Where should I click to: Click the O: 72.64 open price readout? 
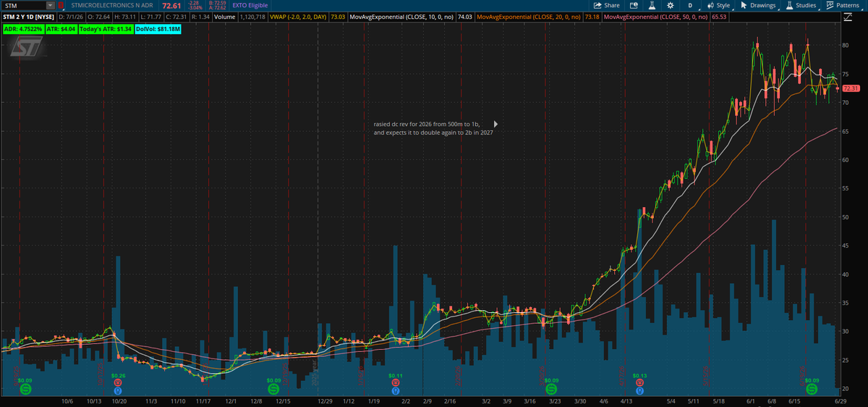98,16
